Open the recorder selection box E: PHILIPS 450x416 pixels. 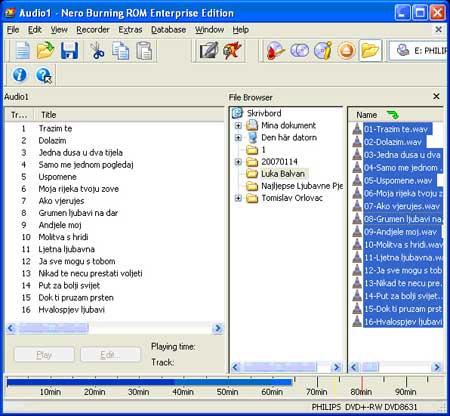[x=418, y=51]
